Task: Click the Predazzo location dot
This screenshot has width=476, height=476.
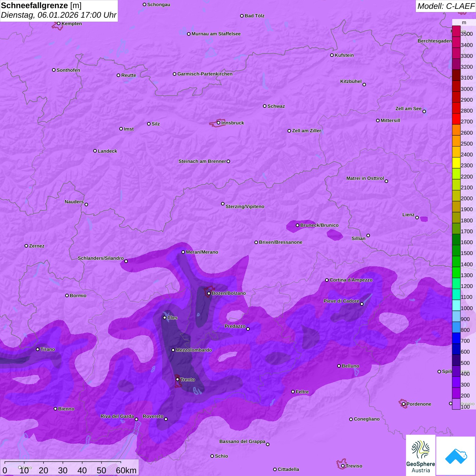Action: (x=248, y=329)
